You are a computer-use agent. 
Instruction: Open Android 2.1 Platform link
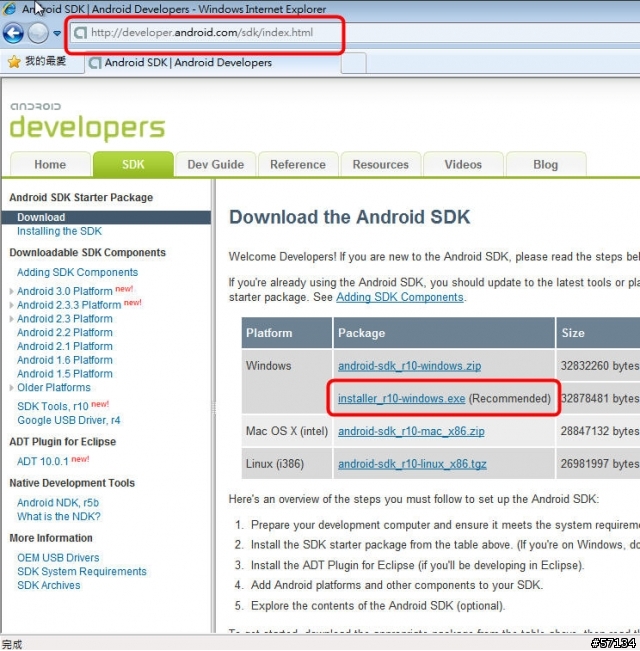[65, 346]
